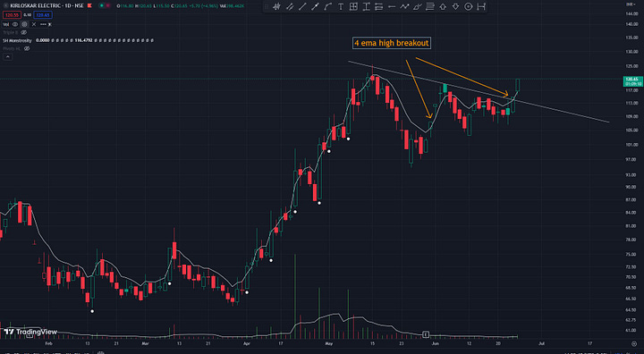Click the position tool beside horizontal line
This screenshot has height=354, width=644.
pos(379,6)
